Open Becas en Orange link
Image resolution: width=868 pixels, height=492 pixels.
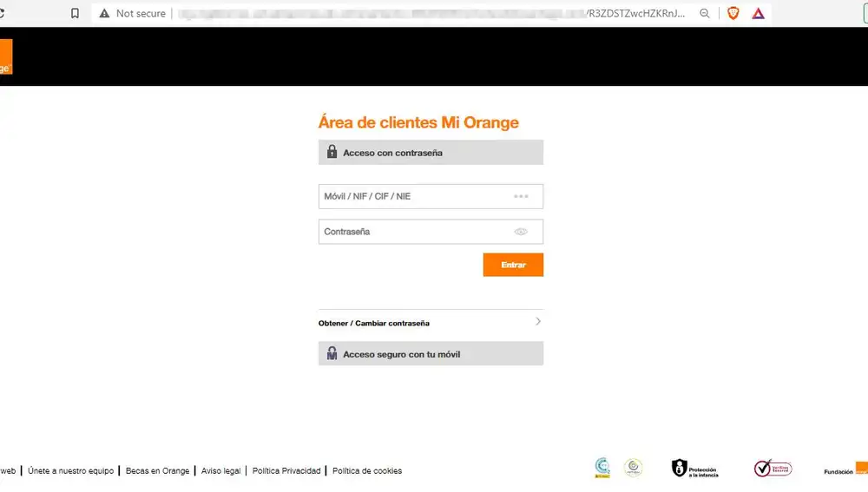[157, 471]
